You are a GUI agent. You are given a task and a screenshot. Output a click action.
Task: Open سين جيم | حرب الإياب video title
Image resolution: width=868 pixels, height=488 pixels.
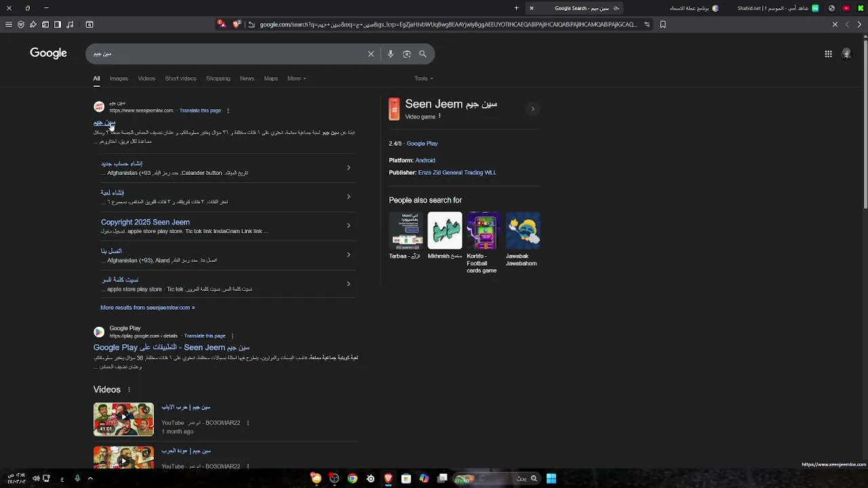pos(186,407)
